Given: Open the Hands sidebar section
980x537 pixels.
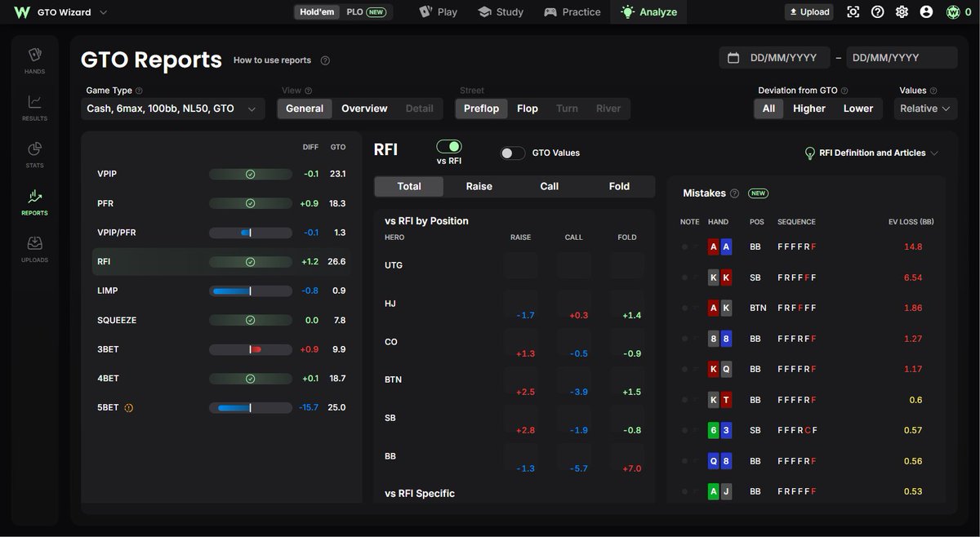Looking at the screenshot, I should pyautogui.click(x=34, y=60).
